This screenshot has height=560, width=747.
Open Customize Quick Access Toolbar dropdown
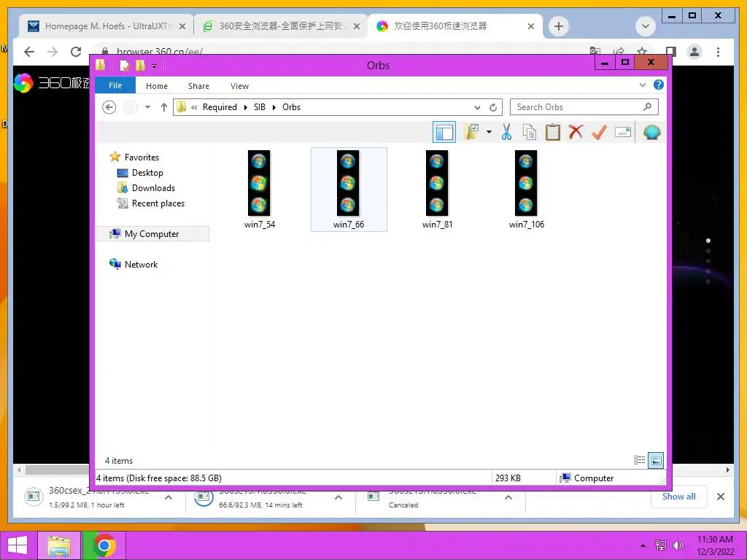tap(155, 66)
